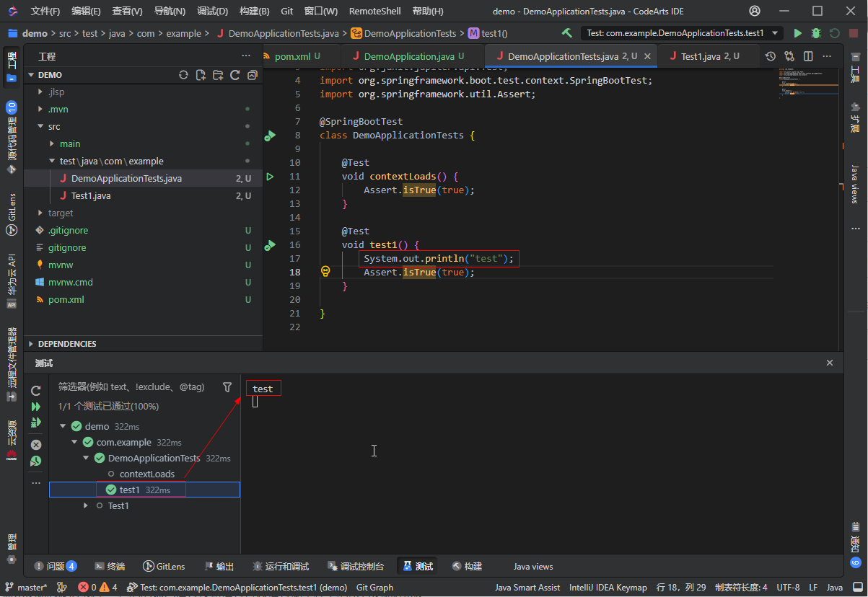Run the test with green play button
This screenshot has height=597, width=868.
(797, 33)
